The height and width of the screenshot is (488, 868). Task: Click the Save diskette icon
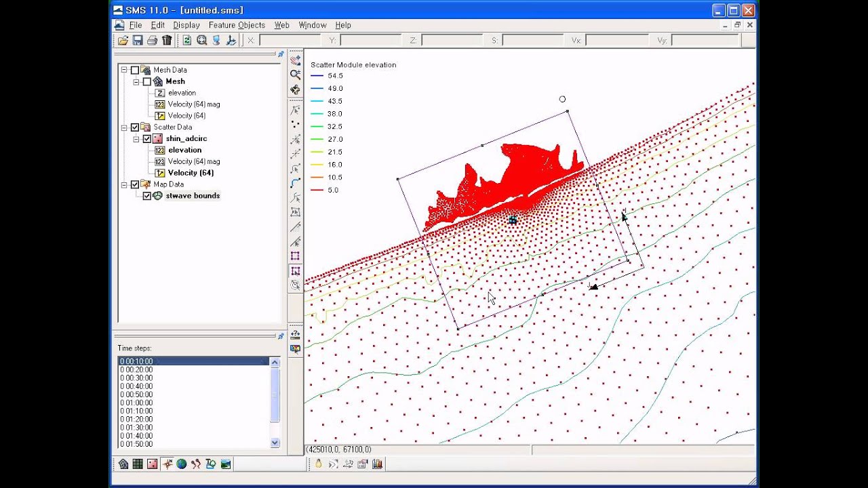click(x=138, y=41)
